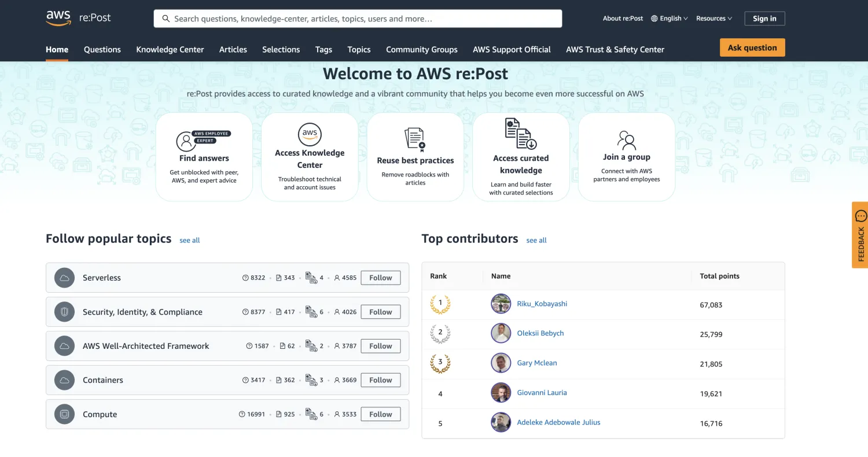Follow Security, Identity, & Compliance topic
Image resolution: width=868 pixels, height=457 pixels.
click(x=381, y=312)
